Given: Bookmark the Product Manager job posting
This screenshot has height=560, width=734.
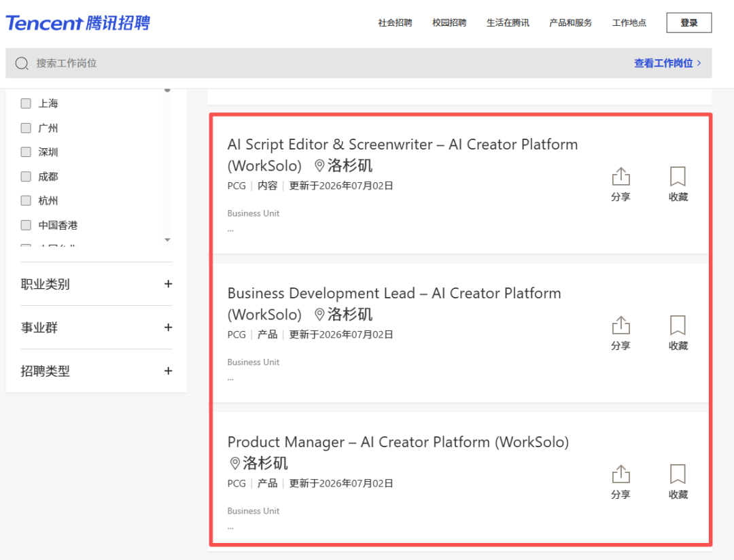Looking at the screenshot, I should coord(678,483).
